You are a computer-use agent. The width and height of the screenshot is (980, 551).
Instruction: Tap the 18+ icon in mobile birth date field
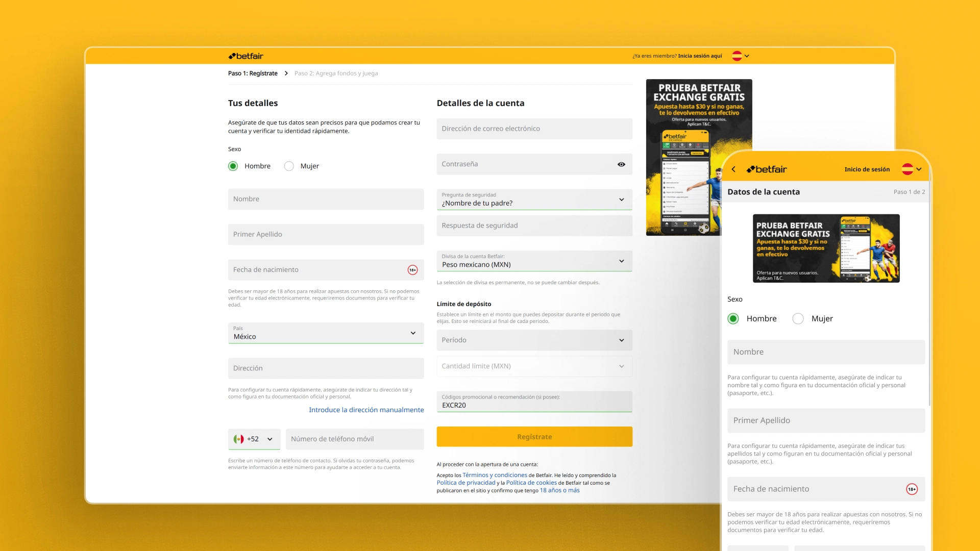(912, 489)
